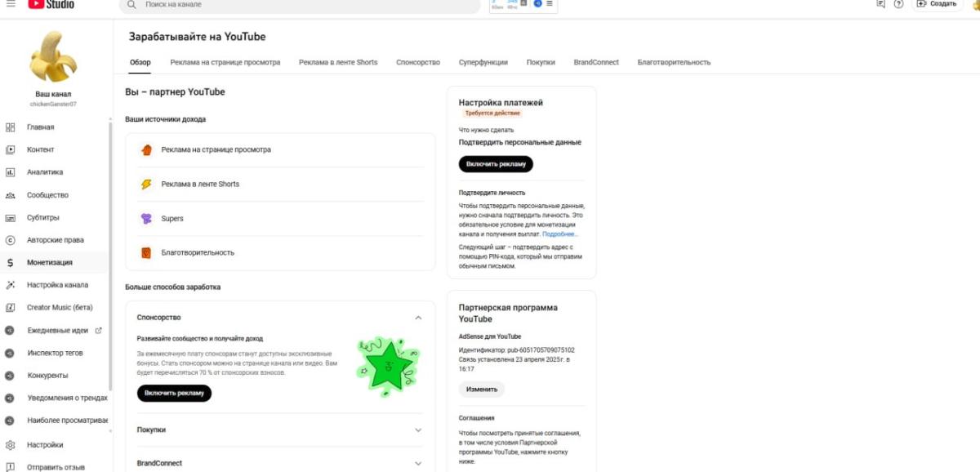
Task: Open the Спонсорство tab
Action: tap(418, 62)
